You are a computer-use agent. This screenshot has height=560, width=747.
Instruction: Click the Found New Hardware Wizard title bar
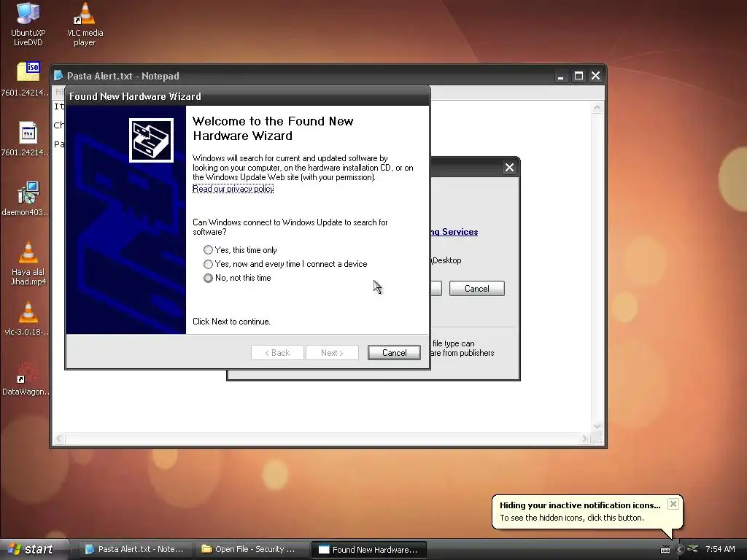(247, 96)
